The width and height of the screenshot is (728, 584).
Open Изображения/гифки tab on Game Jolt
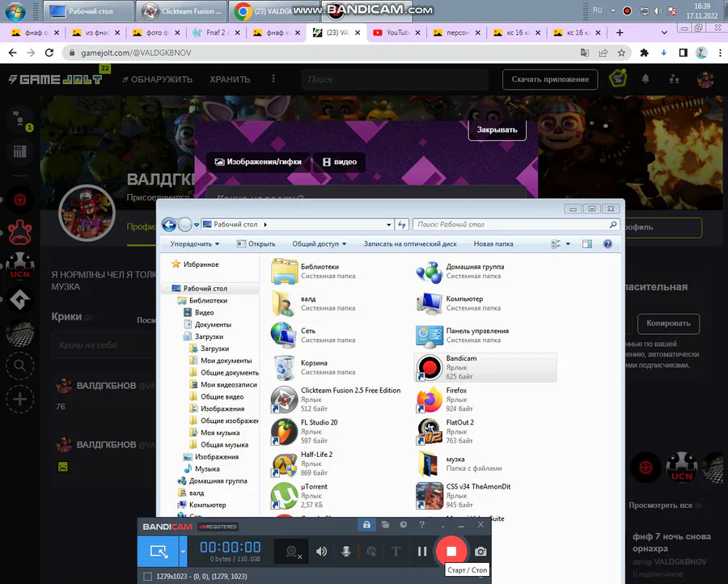click(258, 162)
